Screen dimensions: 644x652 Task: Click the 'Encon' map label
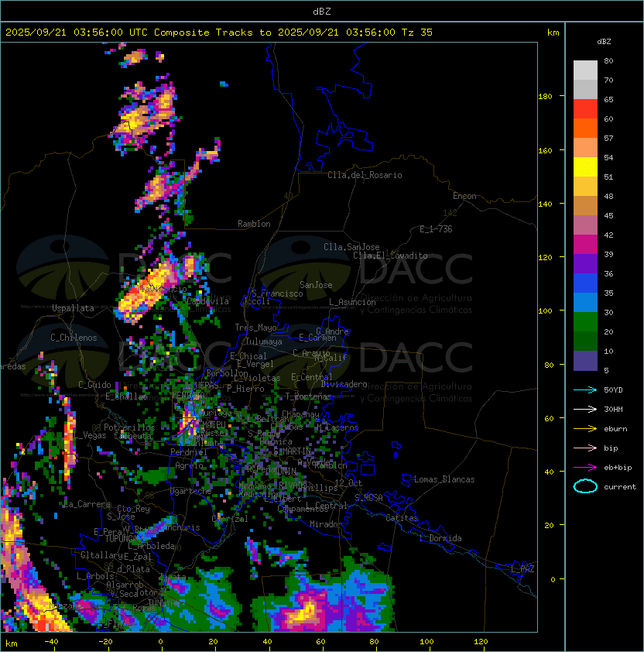(464, 196)
